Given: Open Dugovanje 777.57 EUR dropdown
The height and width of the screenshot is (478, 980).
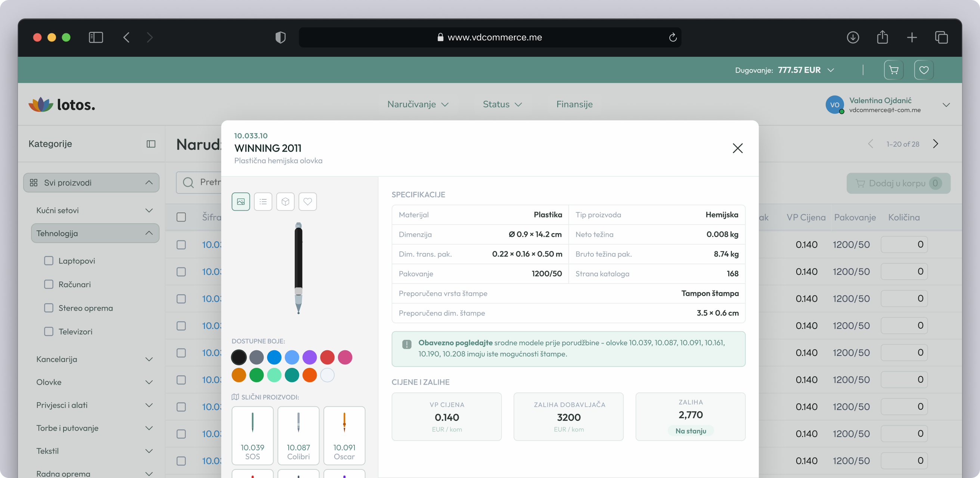Looking at the screenshot, I should point(784,70).
